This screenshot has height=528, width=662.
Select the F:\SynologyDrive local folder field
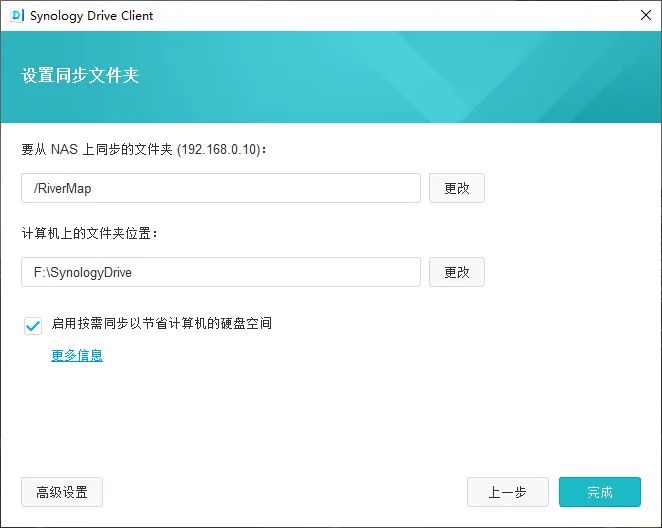click(221, 272)
